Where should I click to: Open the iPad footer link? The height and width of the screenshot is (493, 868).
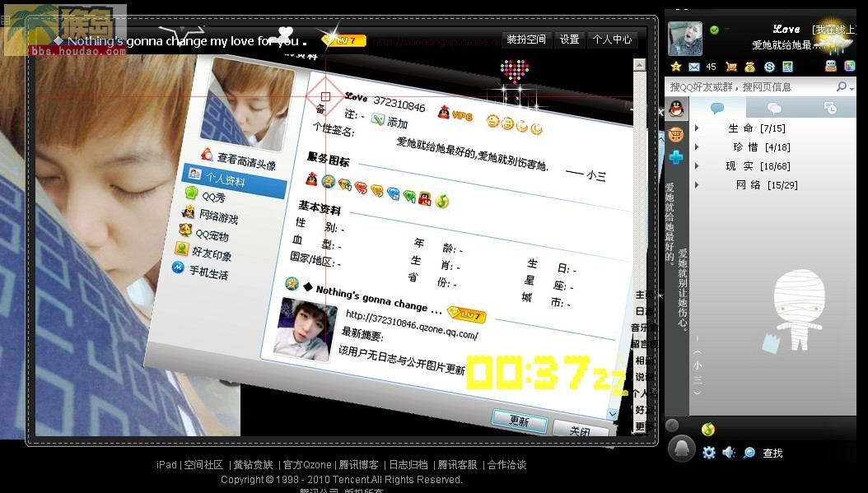(166, 465)
